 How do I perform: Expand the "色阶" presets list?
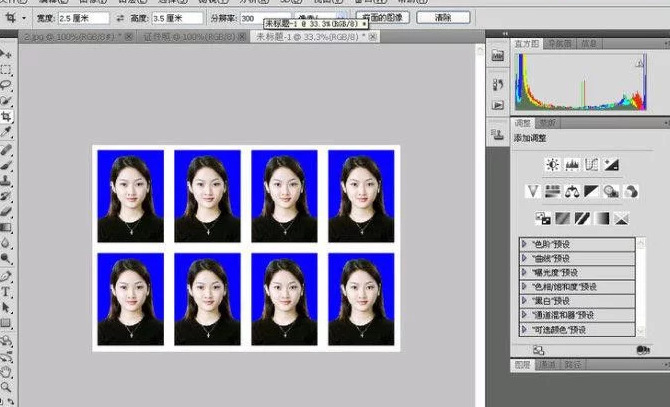click(525, 244)
